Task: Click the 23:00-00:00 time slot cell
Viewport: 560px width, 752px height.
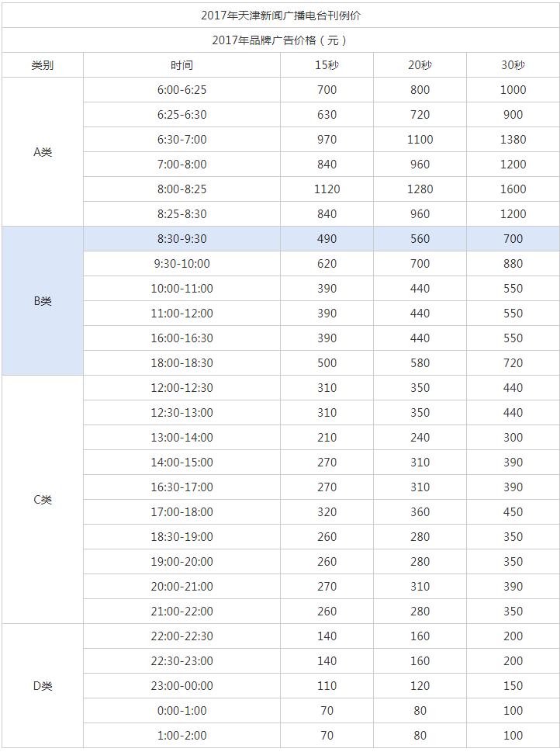Action: click(x=181, y=686)
